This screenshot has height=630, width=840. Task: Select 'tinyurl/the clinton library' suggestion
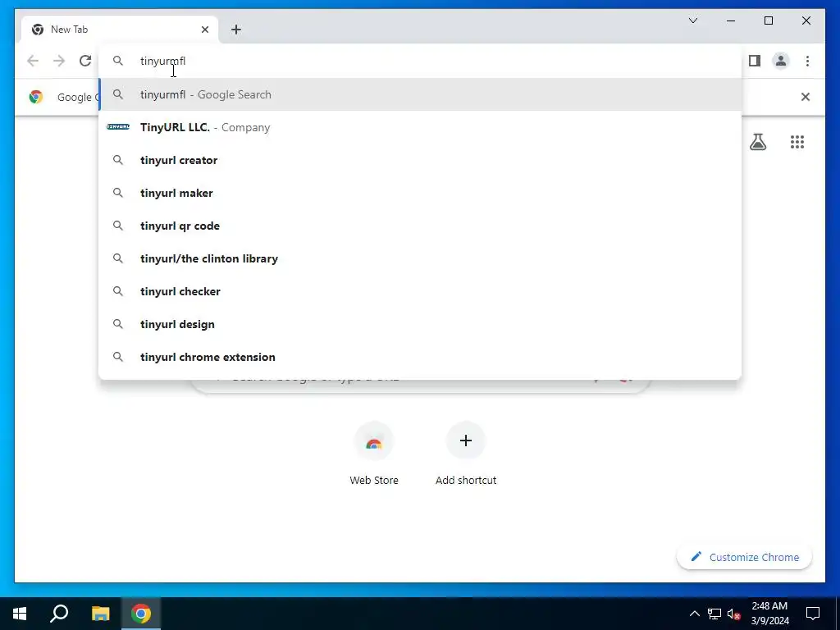(x=420, y=258)
